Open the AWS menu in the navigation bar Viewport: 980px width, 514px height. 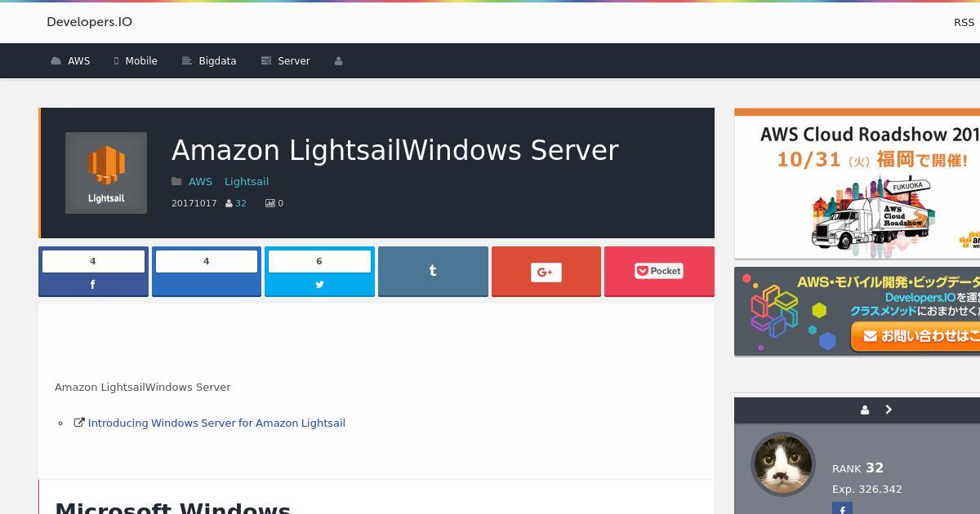(x=70, y=60)
